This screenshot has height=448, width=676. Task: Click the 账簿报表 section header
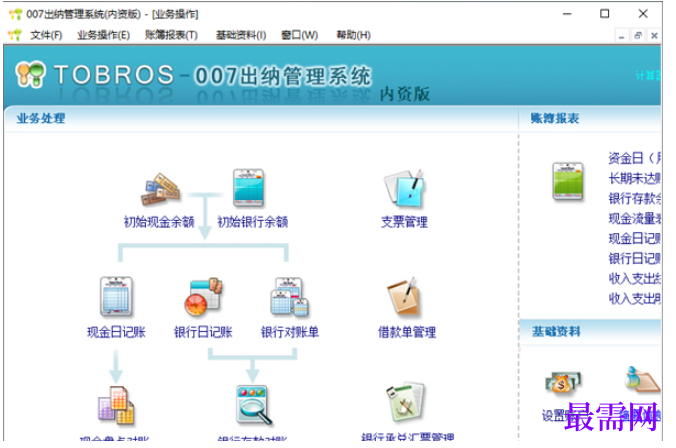coord(555,119)
